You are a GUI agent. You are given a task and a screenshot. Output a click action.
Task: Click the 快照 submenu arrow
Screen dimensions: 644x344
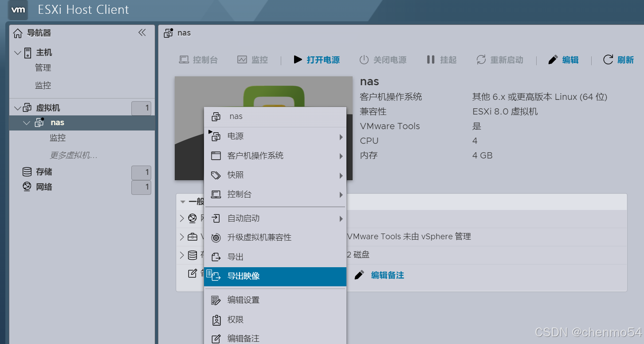click(x=341, y=176)
